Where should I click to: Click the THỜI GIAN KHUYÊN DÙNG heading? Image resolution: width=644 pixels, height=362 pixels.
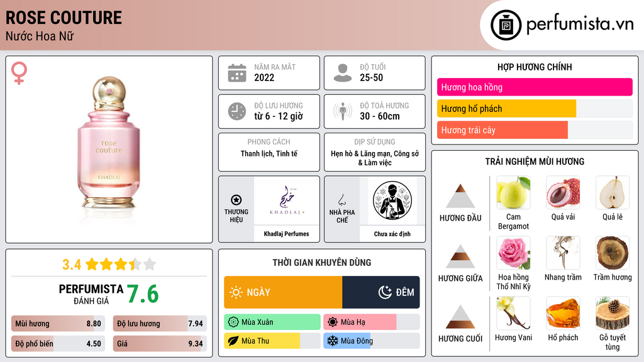coord(322,263)
